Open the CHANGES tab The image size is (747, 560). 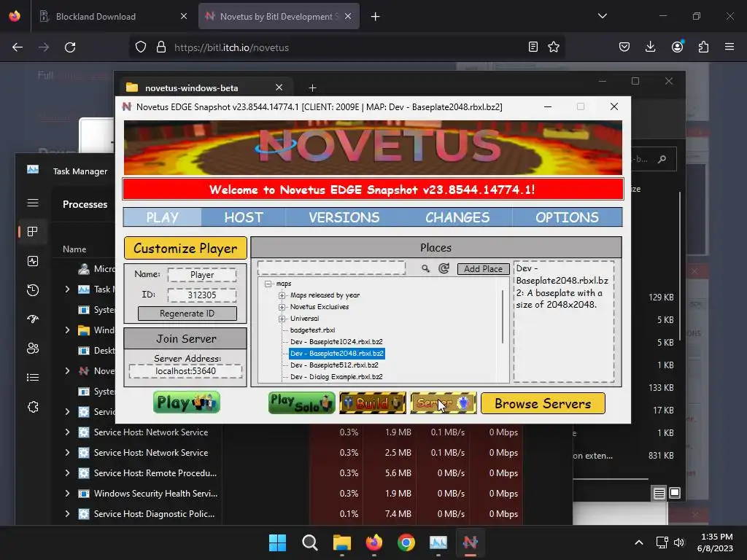coord(457,217)
